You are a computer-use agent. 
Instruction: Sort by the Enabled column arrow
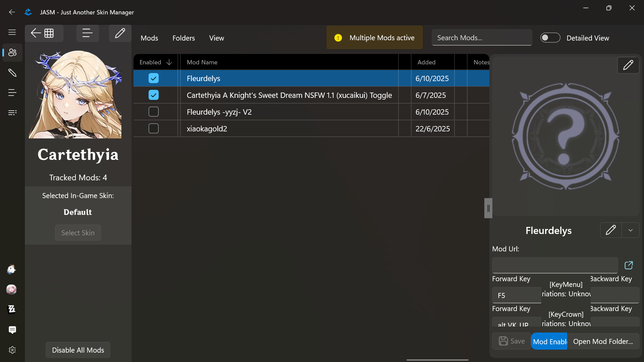tap(169, 62)
